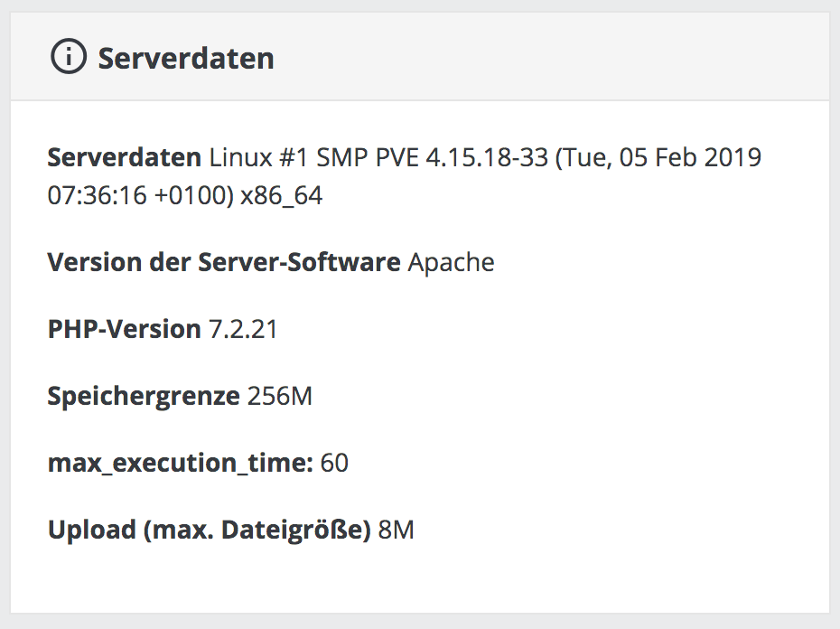The height and width of the screenshot is (629, 840).
Task: Select the bold Serverdaten label in panel body
Action: click(124, 158)
